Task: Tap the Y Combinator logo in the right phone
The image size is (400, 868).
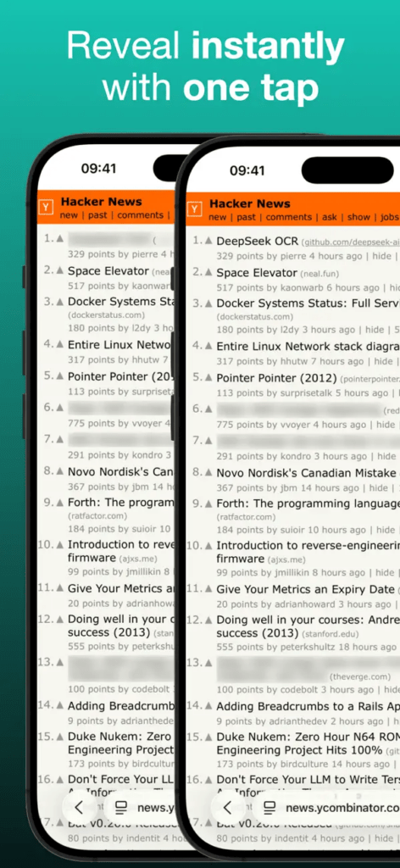Action: 195,209
